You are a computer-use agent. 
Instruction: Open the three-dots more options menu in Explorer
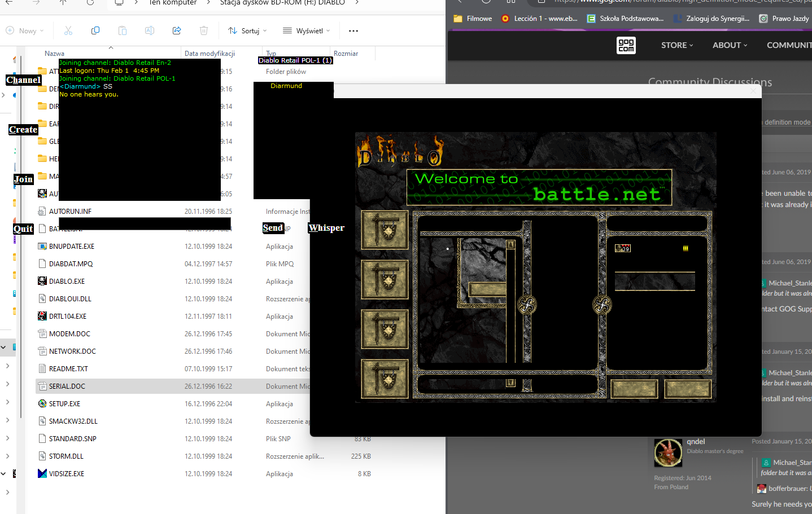[353, 30]
